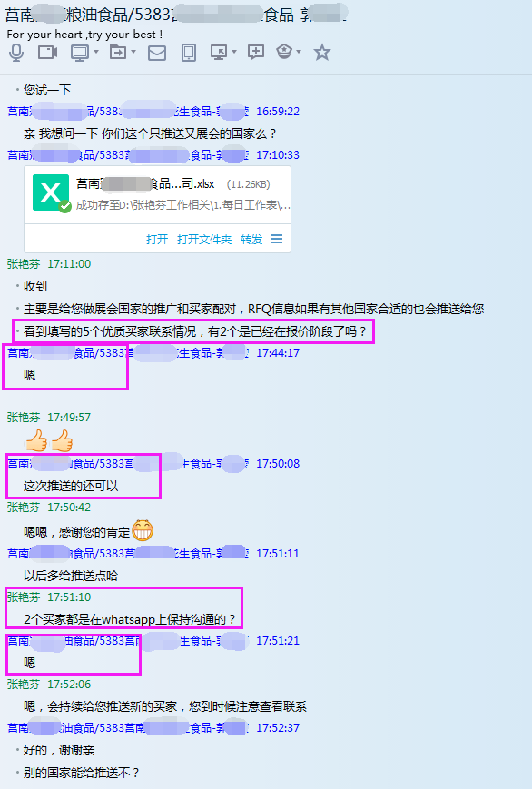
Task: Click the create group chat icon
Action: (256, 52)
